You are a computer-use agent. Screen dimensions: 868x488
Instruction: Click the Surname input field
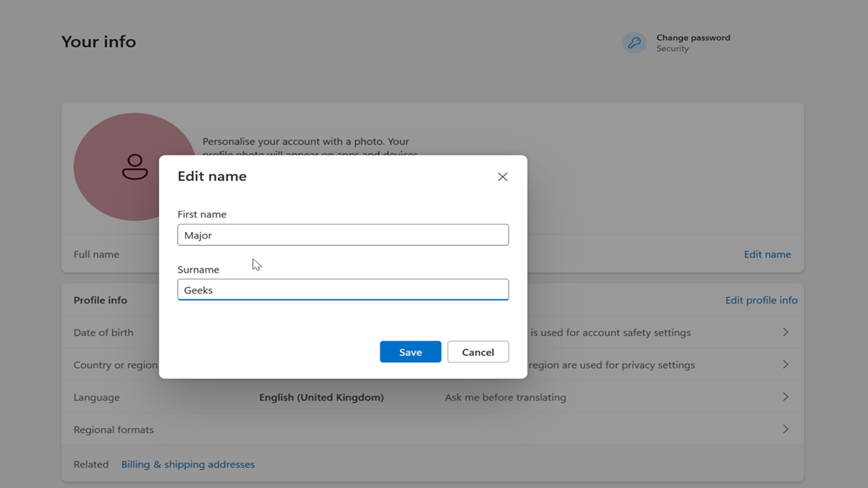(343, 290)
